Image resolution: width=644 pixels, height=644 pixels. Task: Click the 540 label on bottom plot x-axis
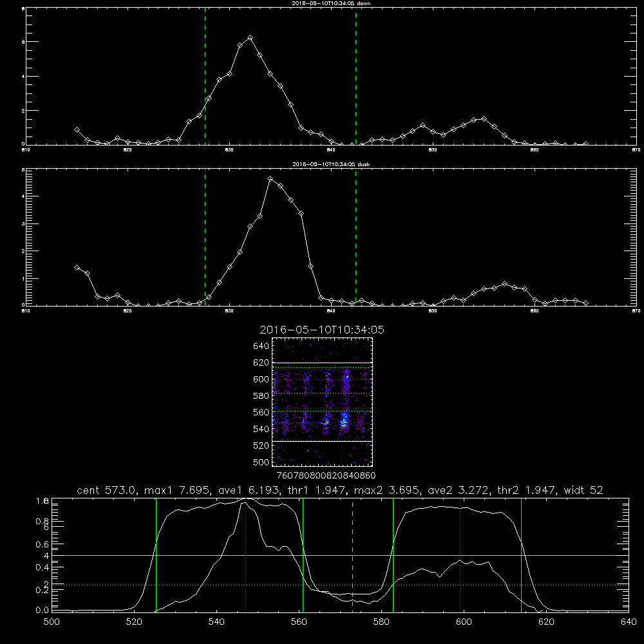(216, 622)
